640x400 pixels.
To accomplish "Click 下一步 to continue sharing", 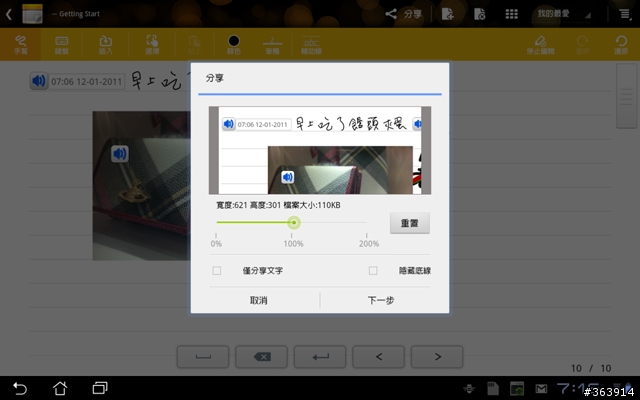I will 381,300.
